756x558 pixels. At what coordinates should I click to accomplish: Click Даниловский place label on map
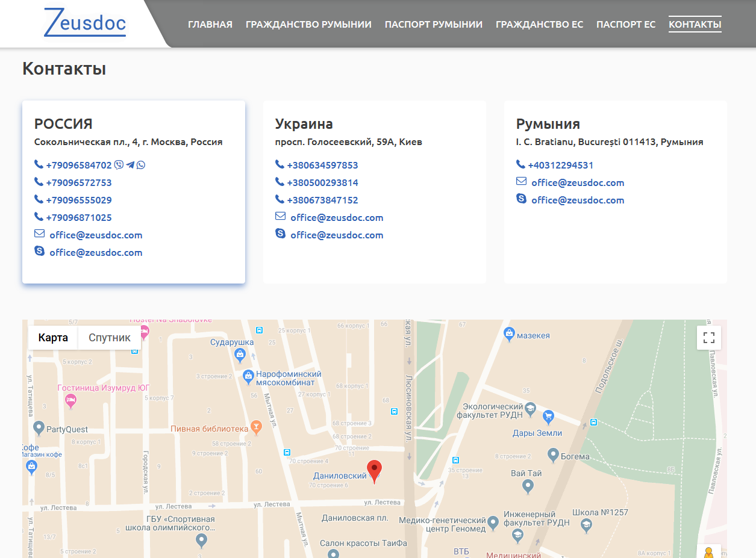pos(340,476)
